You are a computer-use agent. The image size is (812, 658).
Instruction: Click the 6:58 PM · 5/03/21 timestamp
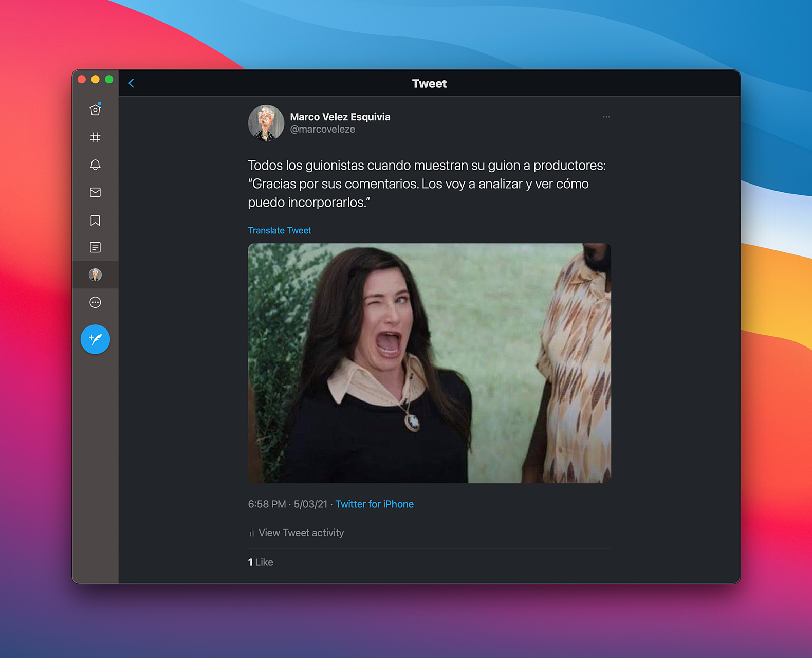coord(288,504)
